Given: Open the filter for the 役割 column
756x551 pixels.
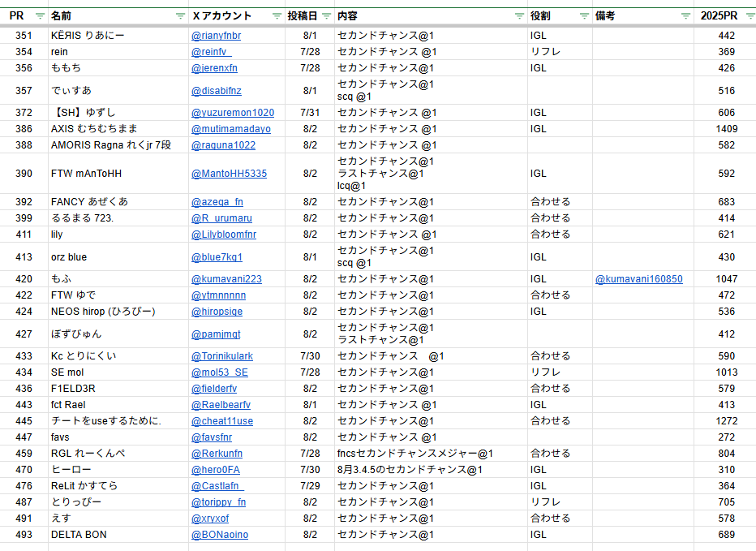Looking at the screenshot, I should click(584, 16).
